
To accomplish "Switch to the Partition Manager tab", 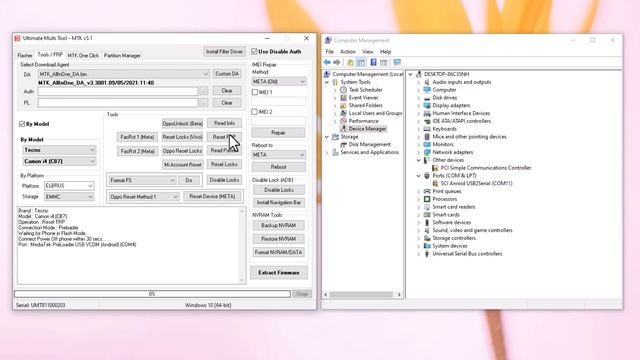I will pos(122,56).
